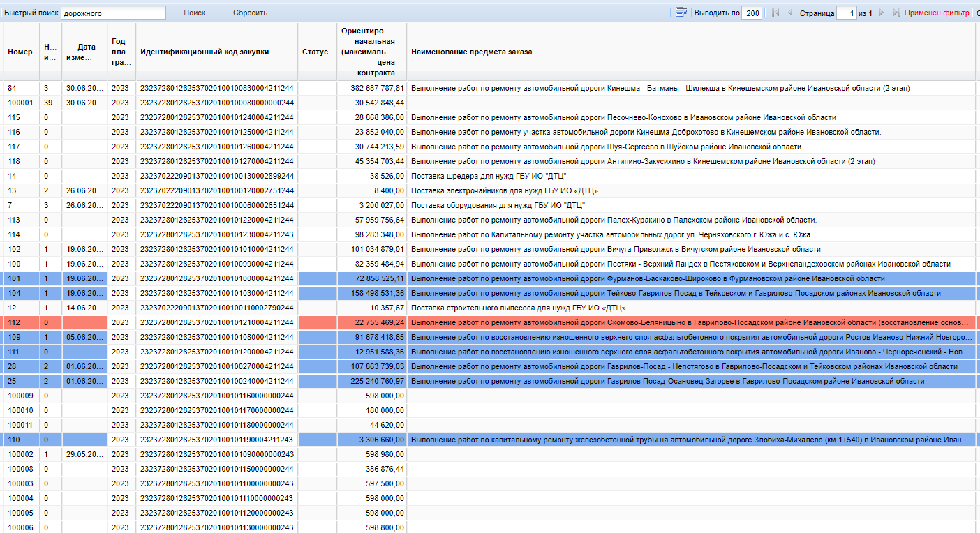Sort by "Идентификационный код закупки" column header
Viewport: 980px width, 533px height.
(x=217, y=52)
